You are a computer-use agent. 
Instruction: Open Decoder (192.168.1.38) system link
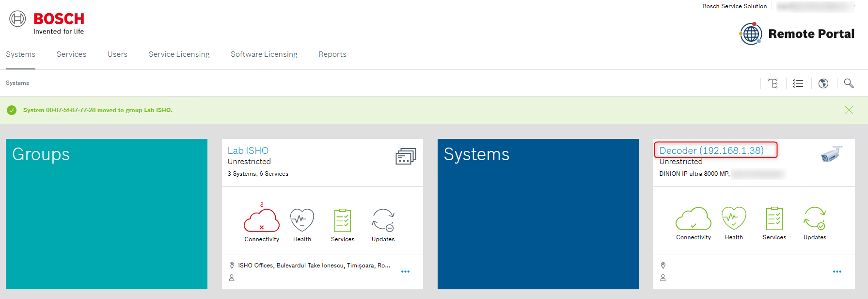pyautogui.click(x=711, y=150)
